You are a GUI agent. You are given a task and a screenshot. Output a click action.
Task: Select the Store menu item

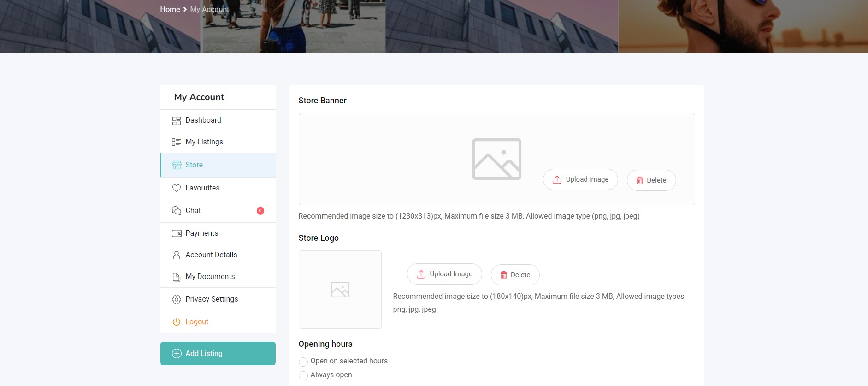point(218,165)
